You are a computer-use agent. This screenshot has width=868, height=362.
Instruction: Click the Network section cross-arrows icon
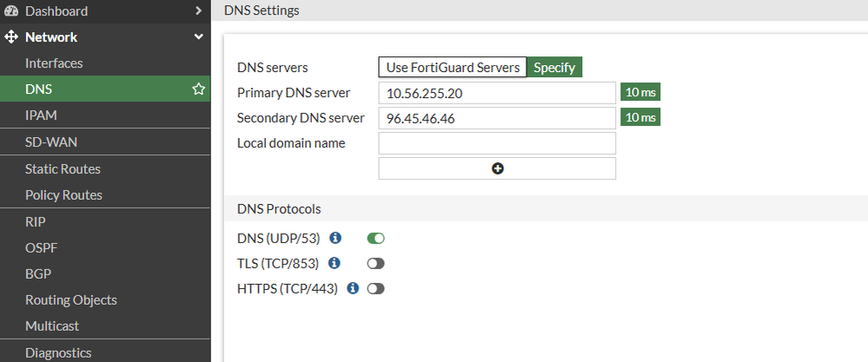click(x=11, y=37)
